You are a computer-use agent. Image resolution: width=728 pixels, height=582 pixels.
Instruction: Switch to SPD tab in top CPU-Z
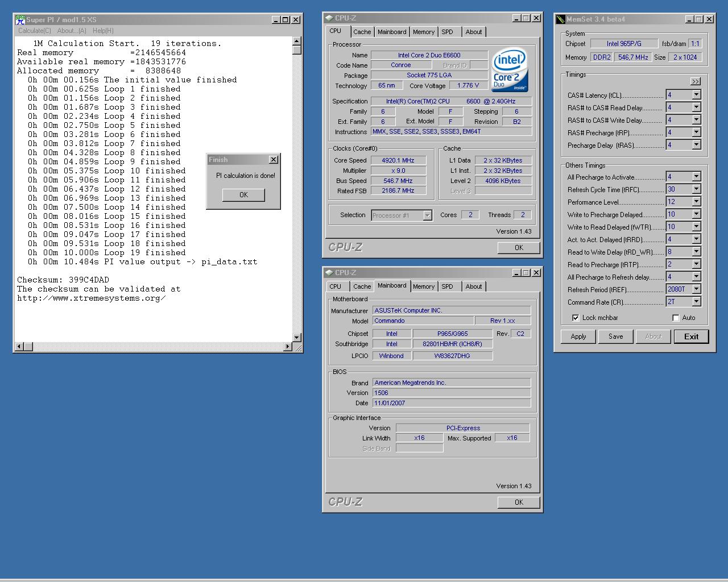448,32
